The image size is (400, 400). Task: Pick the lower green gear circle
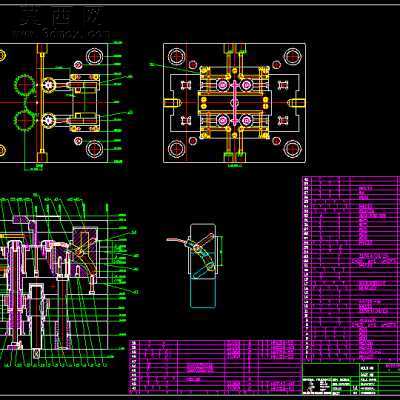pyautogui.click(x=25, y=120)
